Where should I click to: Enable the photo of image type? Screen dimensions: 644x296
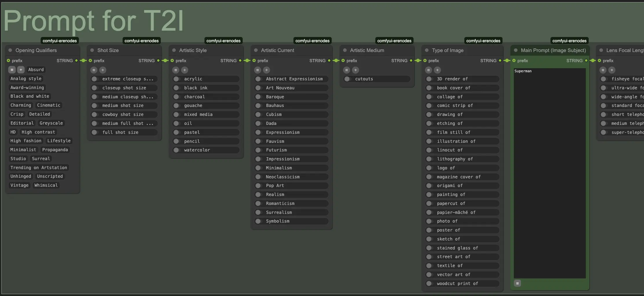(428, 221)
